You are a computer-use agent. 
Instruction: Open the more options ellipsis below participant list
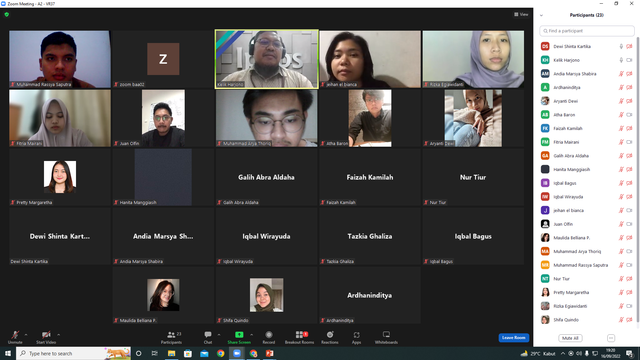(x=611, y=338)
